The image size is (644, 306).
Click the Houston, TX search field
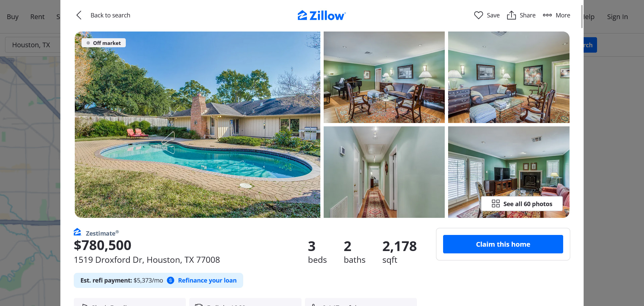tap(33, 45)
